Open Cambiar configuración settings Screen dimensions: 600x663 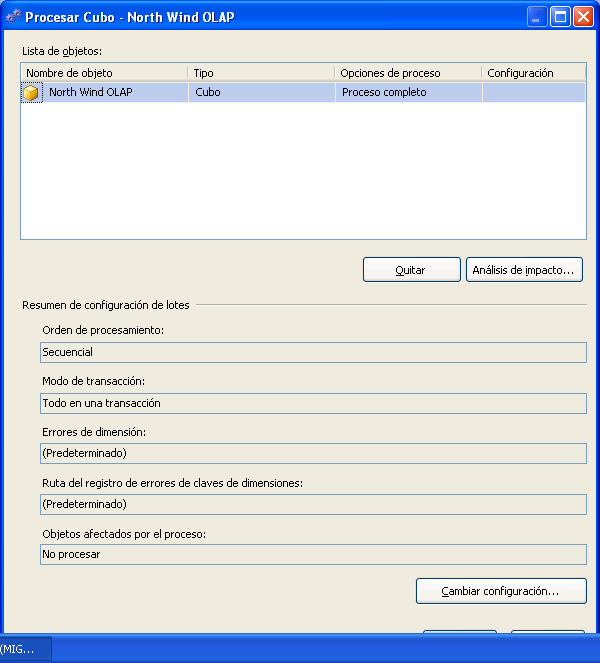tap(501, 591)
